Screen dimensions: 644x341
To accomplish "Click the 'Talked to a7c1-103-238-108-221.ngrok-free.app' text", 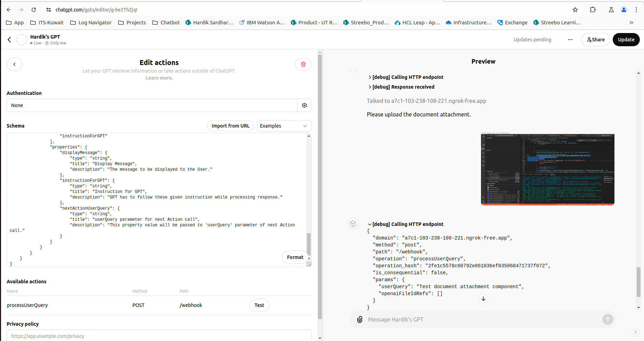I will [x=426, y=101].
